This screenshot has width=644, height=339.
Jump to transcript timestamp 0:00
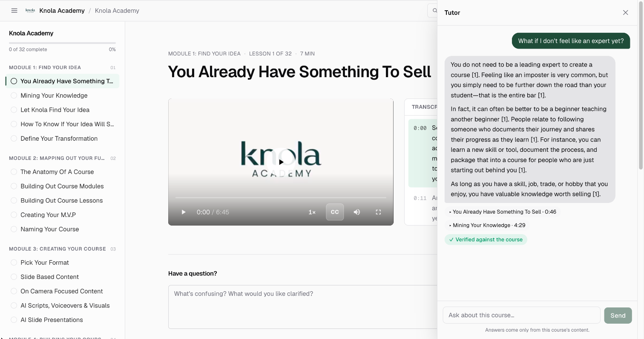tap(420, 128)
